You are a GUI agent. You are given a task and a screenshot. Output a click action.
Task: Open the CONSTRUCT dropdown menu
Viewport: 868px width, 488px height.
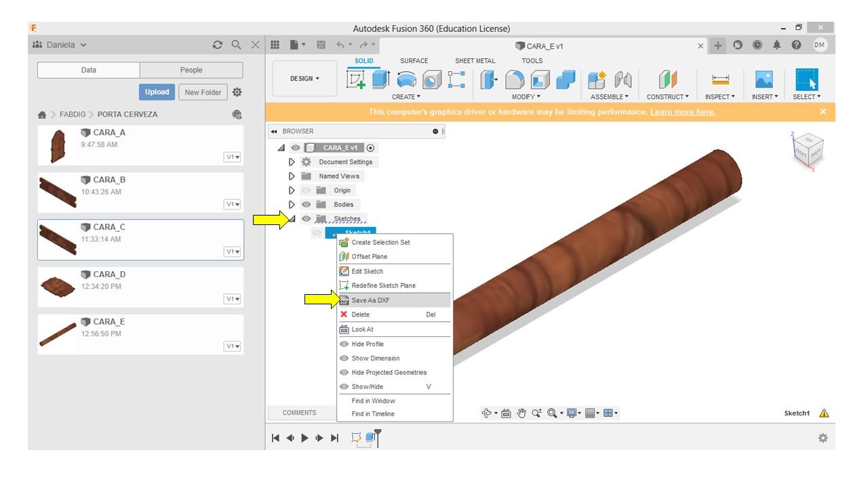click(668, 97)
